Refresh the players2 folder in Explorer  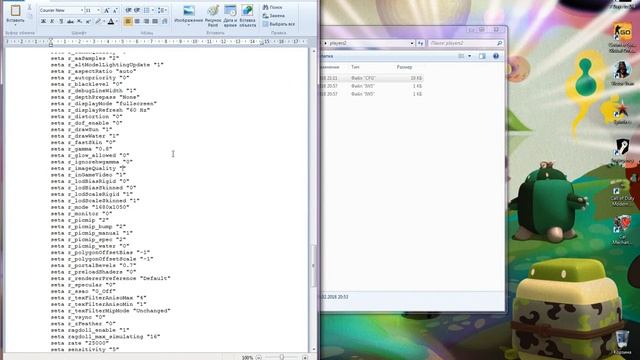tap(420, 43)
